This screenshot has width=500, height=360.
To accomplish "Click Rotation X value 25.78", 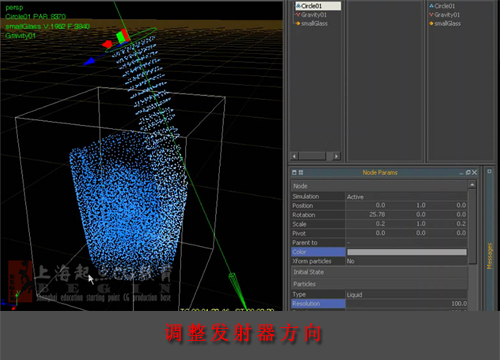I will pyautogui.click(x=377, y=214).
